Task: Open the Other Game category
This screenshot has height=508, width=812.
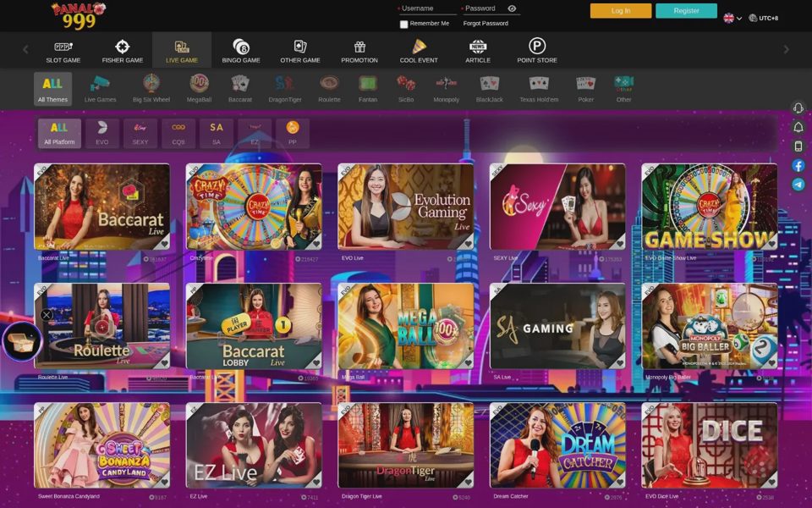Action: (x=300, y=51)
